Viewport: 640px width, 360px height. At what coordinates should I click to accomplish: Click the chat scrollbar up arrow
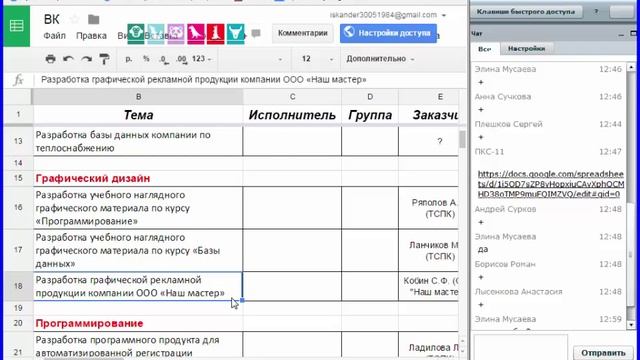[x=631, y=67]
